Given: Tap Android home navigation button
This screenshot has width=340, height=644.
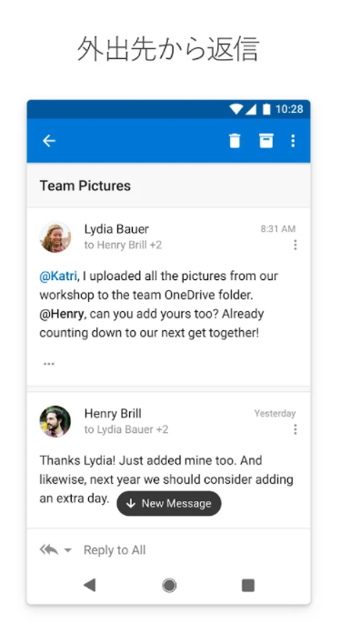Looking at the screenshot, I should 169,585.
